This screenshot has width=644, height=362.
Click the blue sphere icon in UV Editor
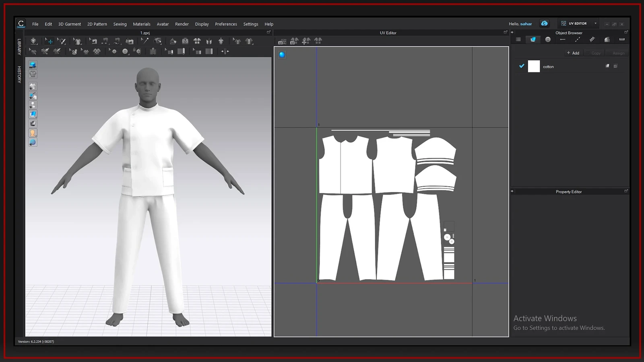tap(282, 54)
